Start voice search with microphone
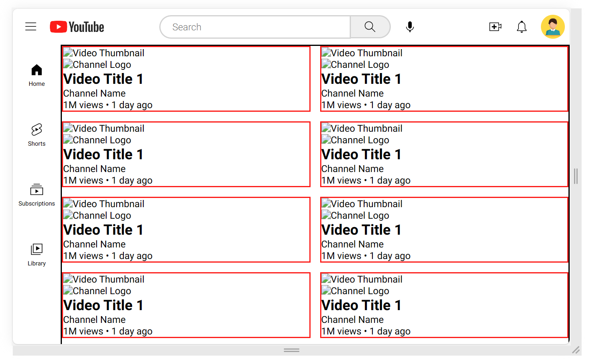The image size is (594, 364). [x=410, y=27]
